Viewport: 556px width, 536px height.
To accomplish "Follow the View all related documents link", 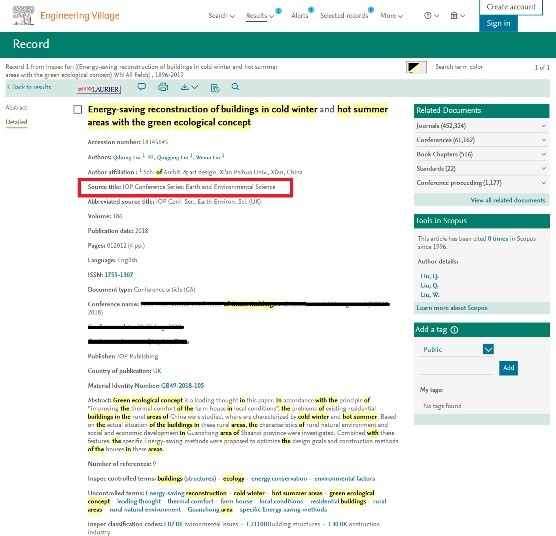I will pyautogui.click(x=508, y=200).
